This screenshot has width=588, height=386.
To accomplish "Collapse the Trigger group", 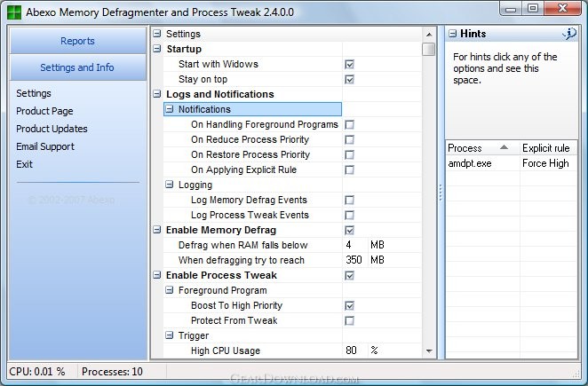I will (170, 335).
